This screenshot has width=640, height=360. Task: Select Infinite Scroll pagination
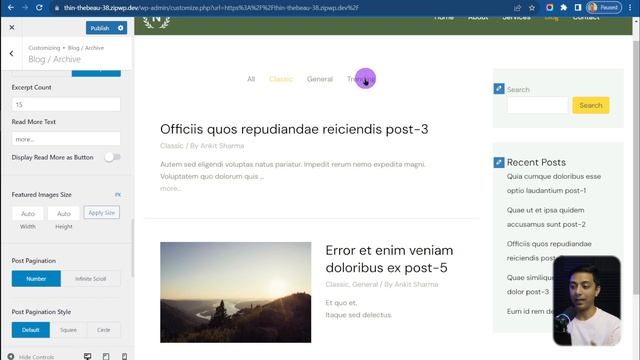pos(91,279)
